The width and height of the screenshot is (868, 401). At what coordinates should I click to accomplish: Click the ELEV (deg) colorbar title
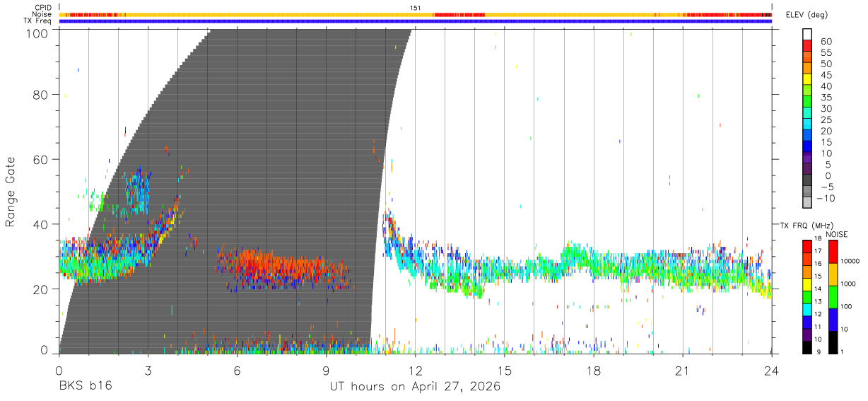tap(806, 15)
